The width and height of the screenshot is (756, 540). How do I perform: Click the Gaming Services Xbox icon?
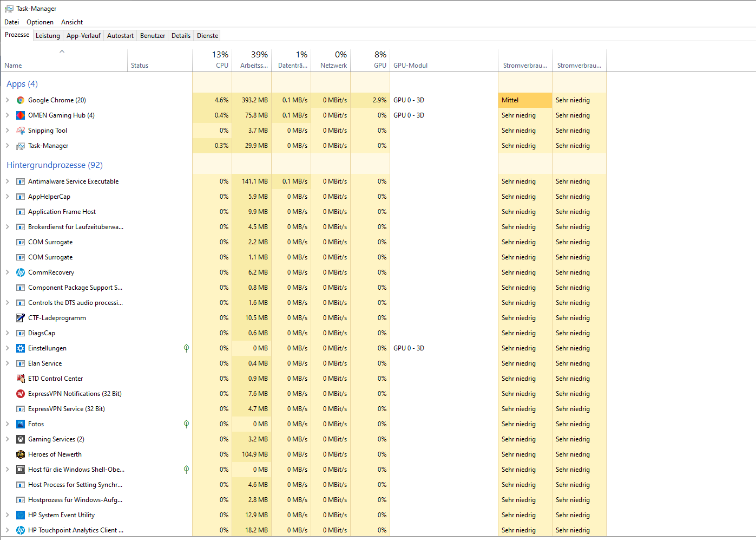coord(21,439)
